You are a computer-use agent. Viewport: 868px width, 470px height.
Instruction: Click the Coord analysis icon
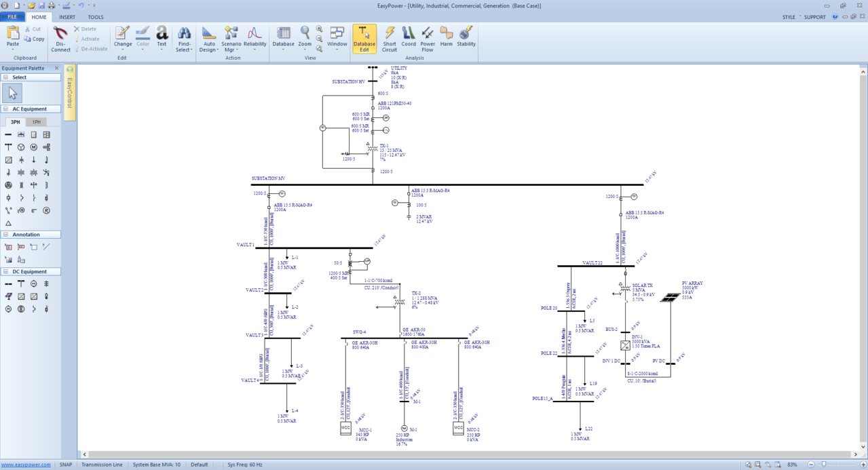(407, 39)
